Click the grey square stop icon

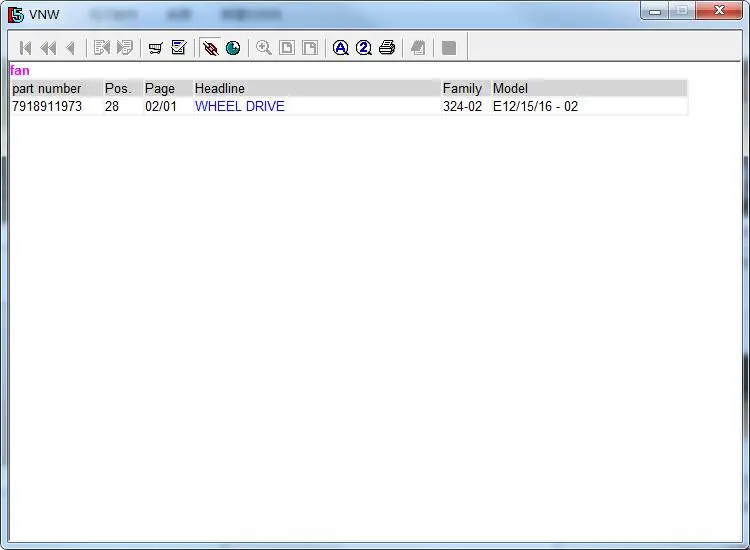449,48
